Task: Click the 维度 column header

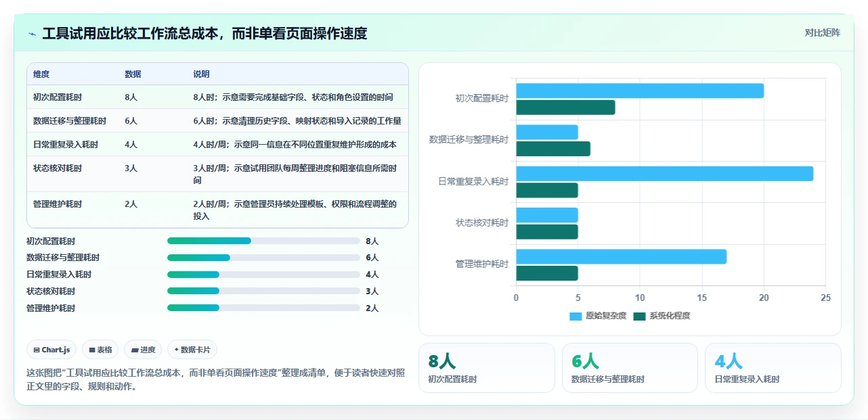Action: pos(41,74)
